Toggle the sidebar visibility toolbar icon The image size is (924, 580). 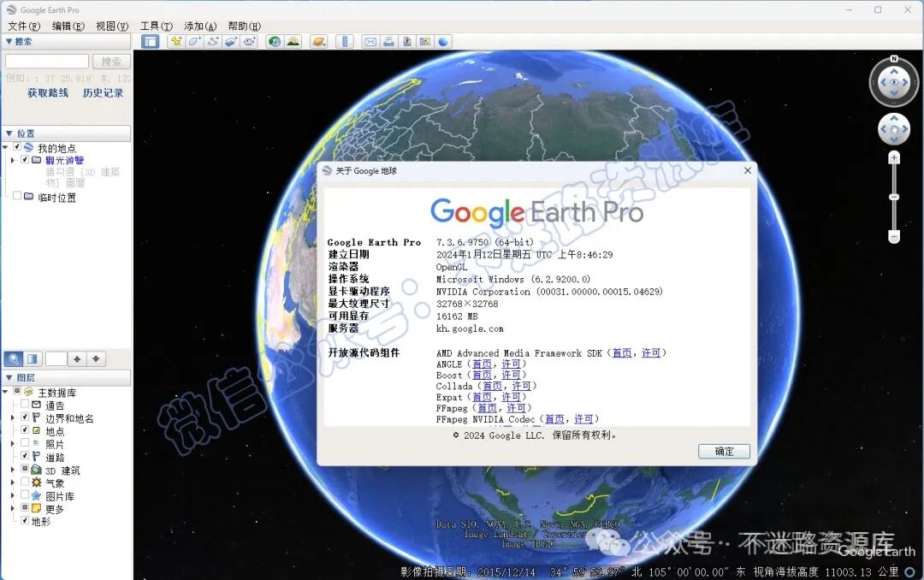click(151, 41)
